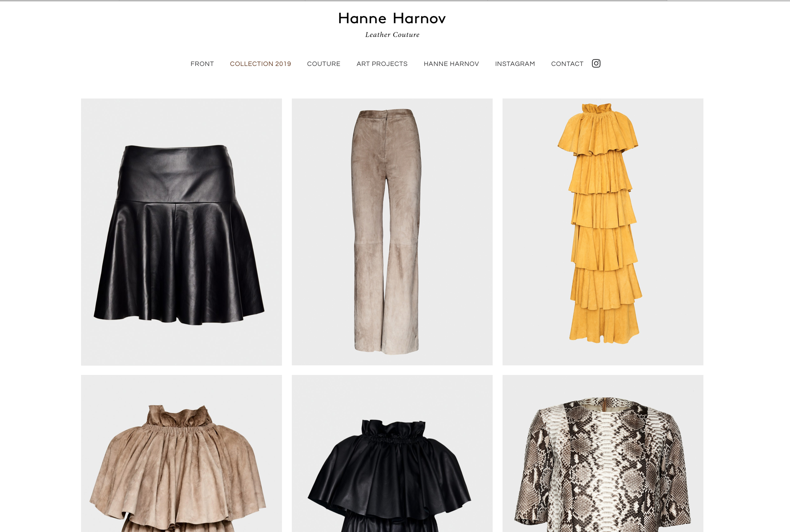The width and height of the screenshot is (790, 532).
Task: Click the Hanne Harnov site title
Action: tap(392, 18)
